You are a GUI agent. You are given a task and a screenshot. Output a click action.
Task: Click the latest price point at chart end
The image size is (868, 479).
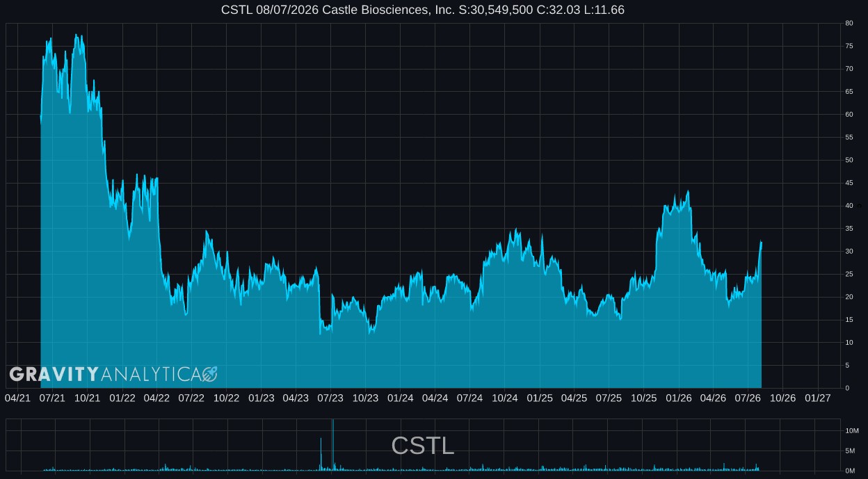click(x=762, y=242)
